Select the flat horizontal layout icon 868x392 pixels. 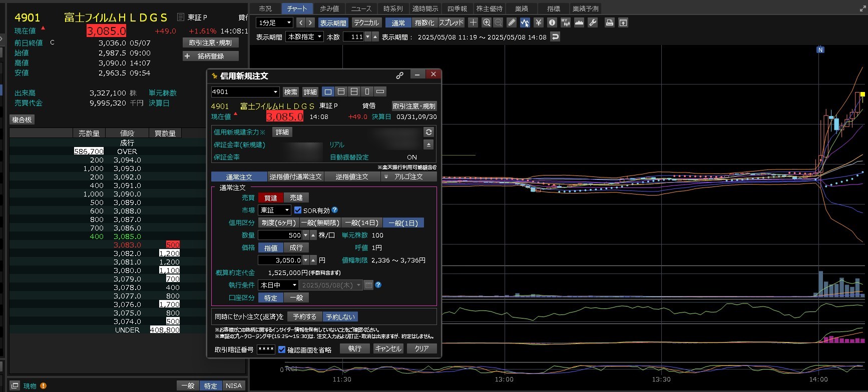pos(380,91)
